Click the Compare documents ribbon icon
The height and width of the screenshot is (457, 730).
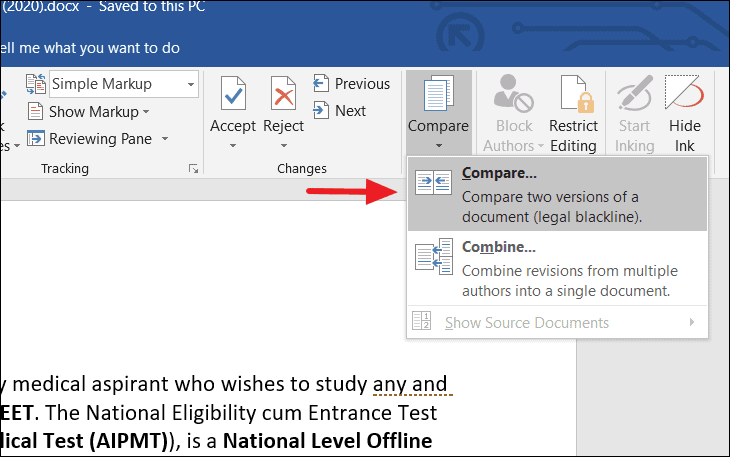438,95
